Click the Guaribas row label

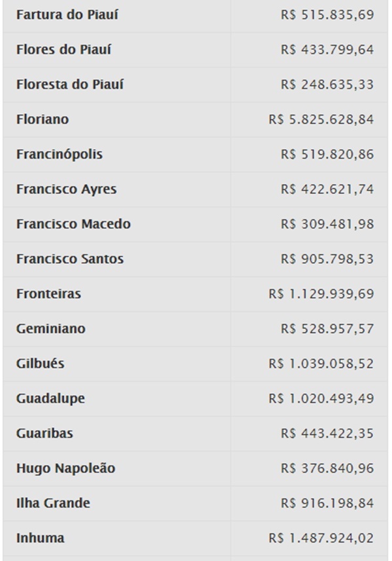pos(44,434)
